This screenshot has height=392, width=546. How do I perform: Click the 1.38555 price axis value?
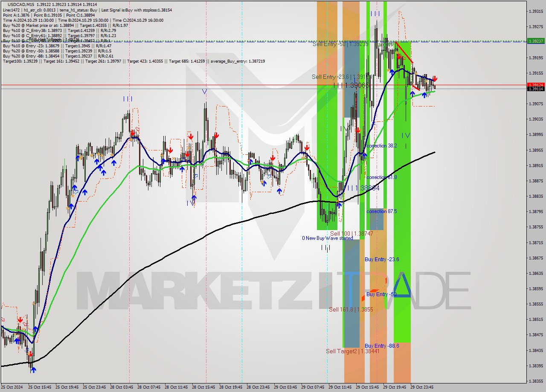click(536, 304)
